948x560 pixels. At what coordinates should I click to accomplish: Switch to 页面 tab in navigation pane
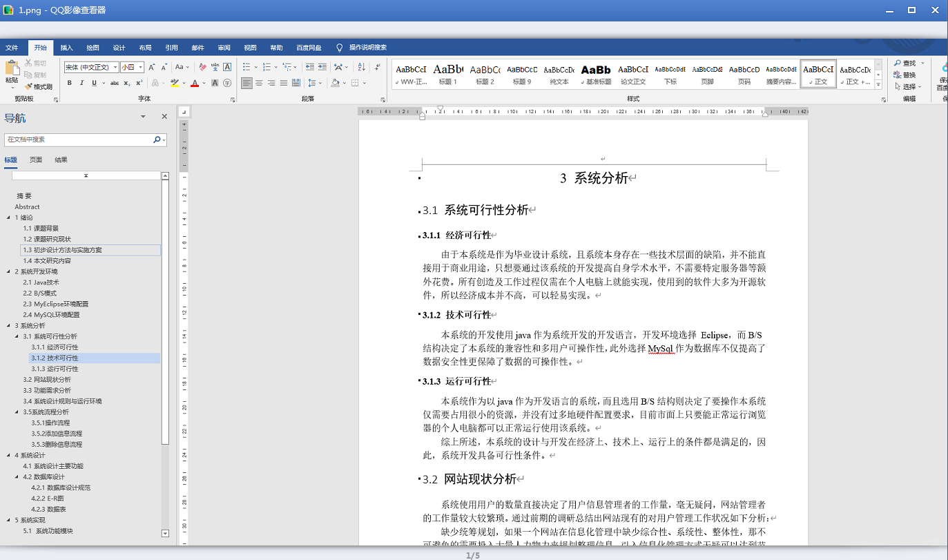coord(36,160)
